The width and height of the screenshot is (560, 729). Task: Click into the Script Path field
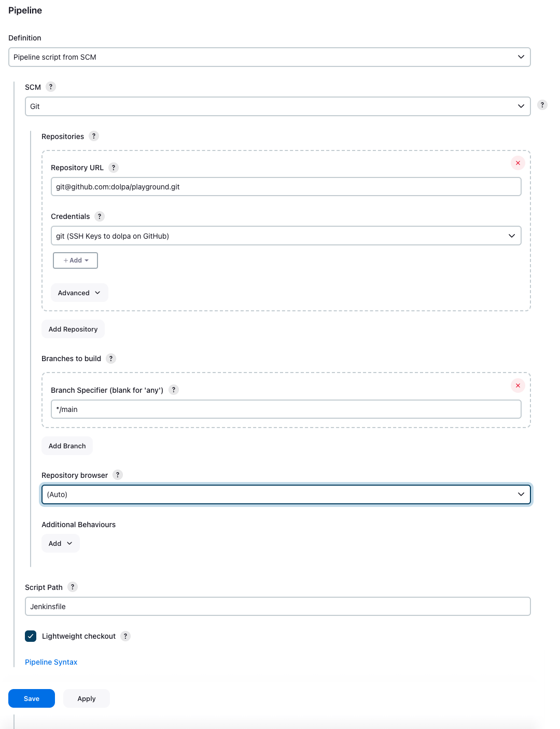tap(277, 607)
